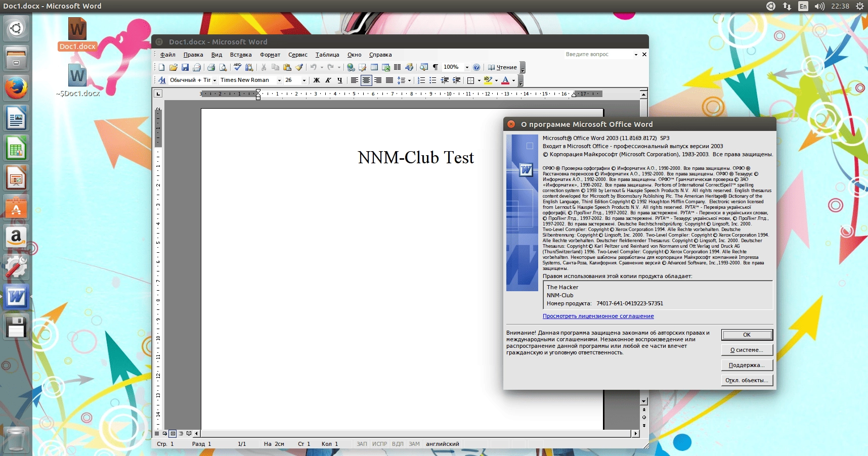
Task: Expand the Undo history dropdown arrow
Action: [x=322, y=67]
